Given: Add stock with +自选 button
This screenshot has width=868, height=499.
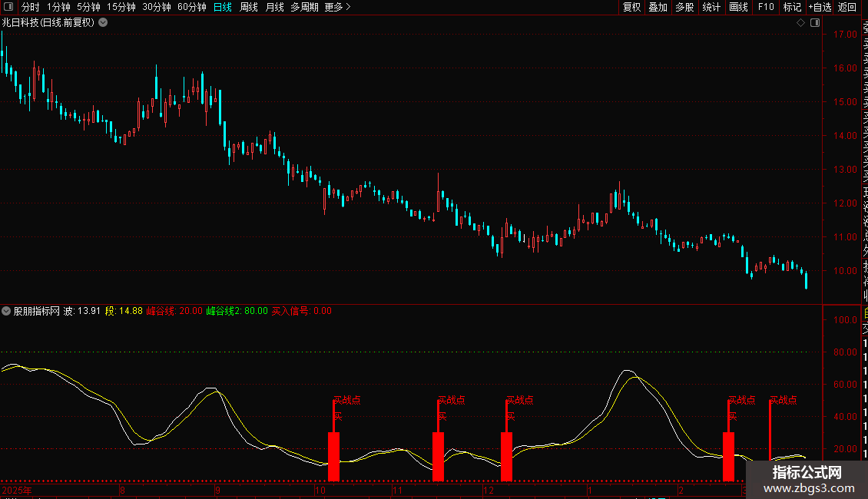Looking at the screenshot, I should pos(820,7).
